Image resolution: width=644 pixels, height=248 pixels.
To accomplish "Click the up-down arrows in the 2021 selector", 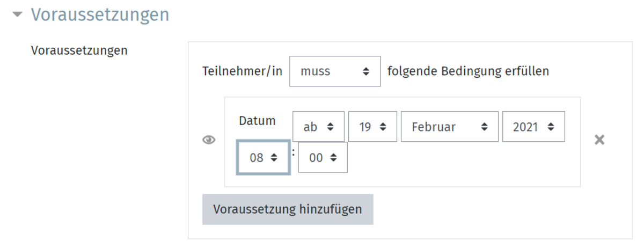I will tap(551, 127).
